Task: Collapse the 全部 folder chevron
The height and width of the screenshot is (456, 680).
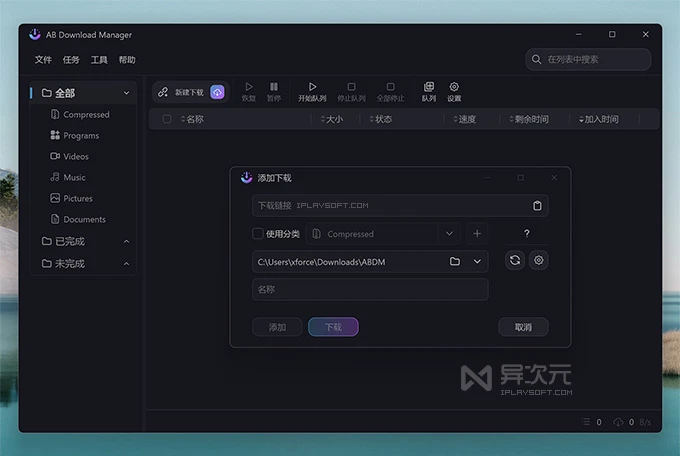Action: click(126, 93)
